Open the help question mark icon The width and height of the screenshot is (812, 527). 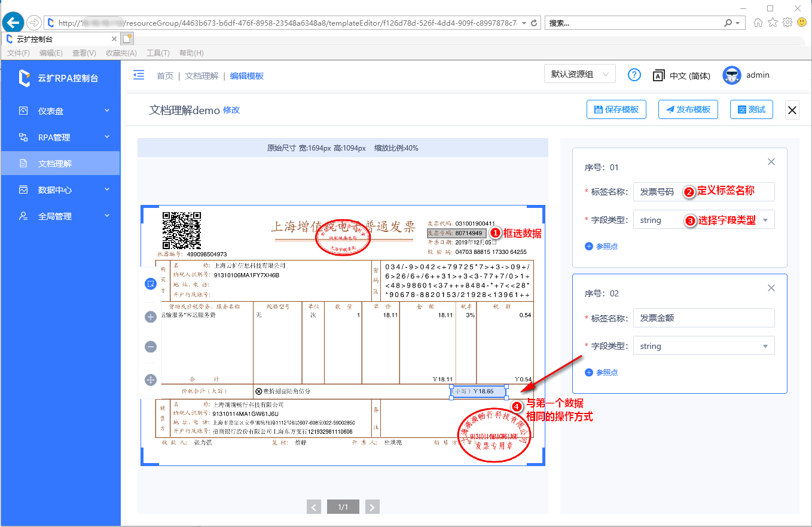634,75
